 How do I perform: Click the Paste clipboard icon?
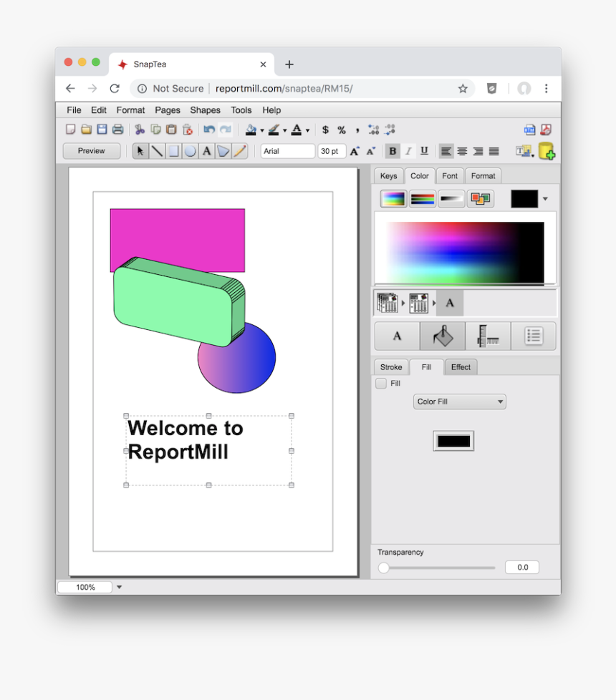(171, 130)
